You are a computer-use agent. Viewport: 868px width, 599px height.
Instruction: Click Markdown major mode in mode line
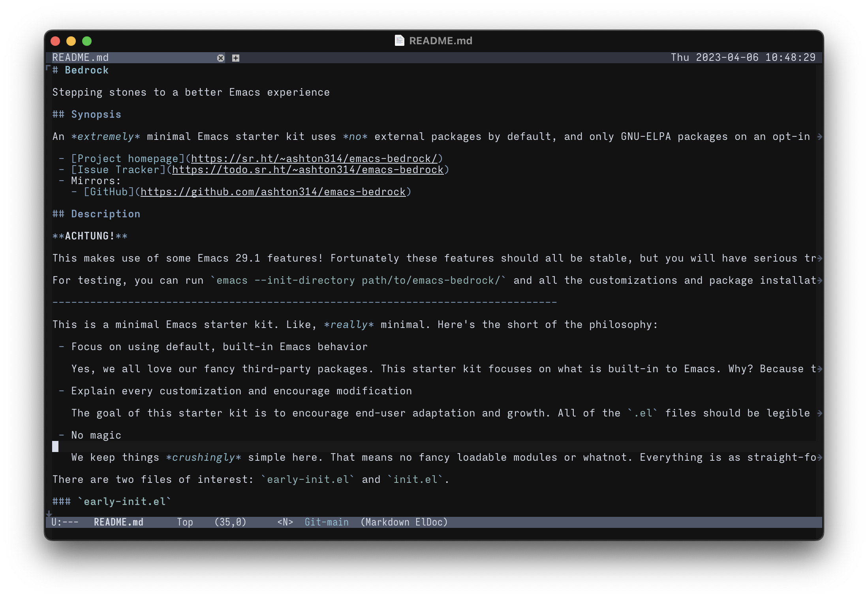coord(388,522)
